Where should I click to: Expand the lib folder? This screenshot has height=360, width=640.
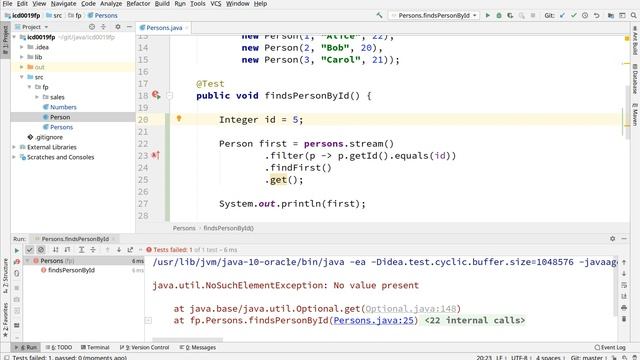pyautogui.click(x=22, y=57)
